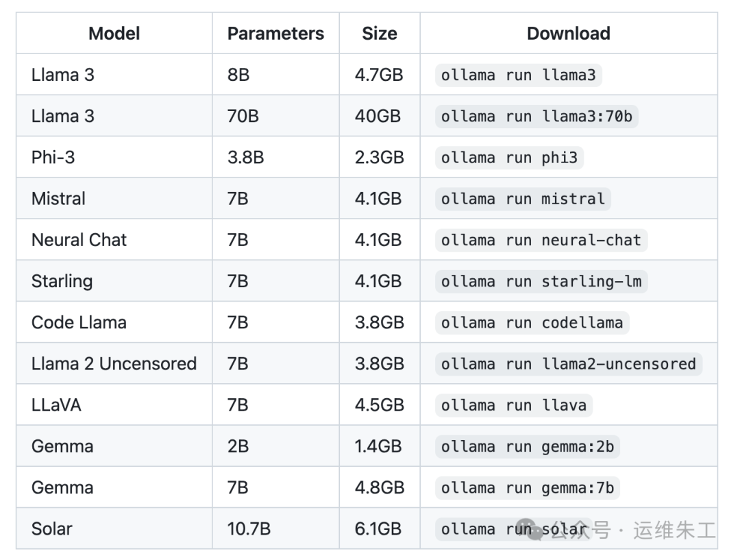This screenshot has width=740, height=560.
Task: Select the 'ollama run starling-lm' command
Action: tap(541, 282)
